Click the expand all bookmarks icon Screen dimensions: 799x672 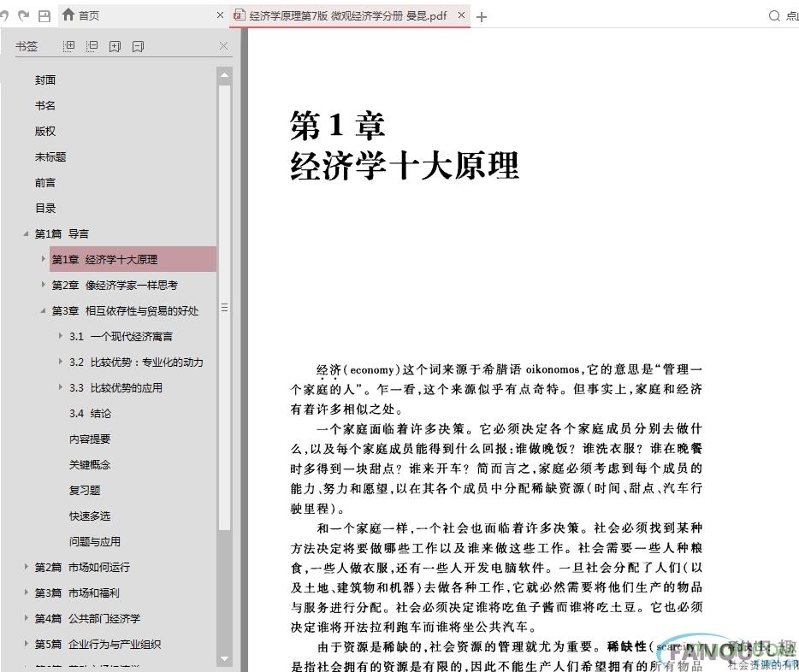[69, 46]
